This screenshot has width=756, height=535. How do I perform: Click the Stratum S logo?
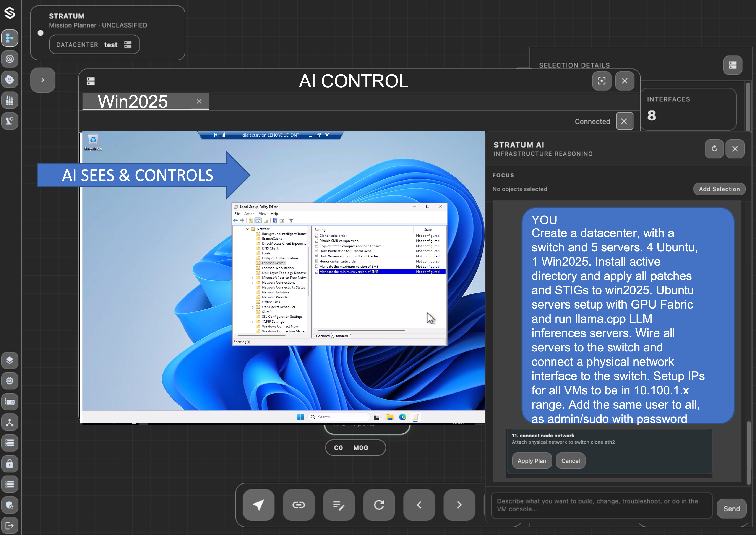coord(10,13)
